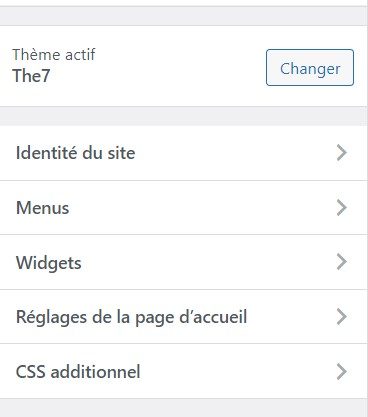This screenshot has width=368, height=417.
Task: Open the Widgets customizer panel
Action: (183, 262)
